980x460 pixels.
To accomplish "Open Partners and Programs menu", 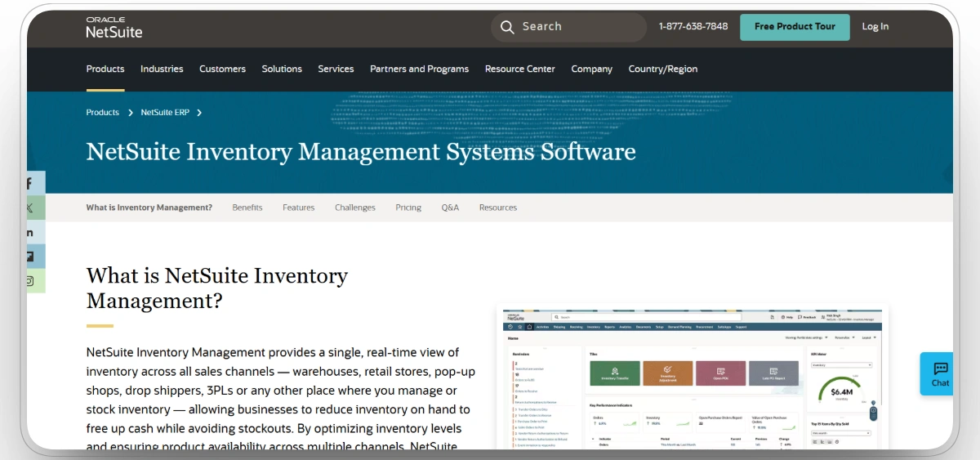I will click(x=419, y=69).
